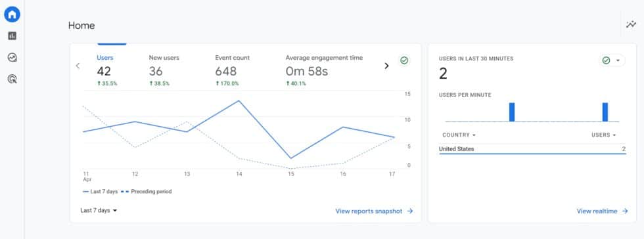Open View realtime link
644x239 pixels.
point(602,211)
